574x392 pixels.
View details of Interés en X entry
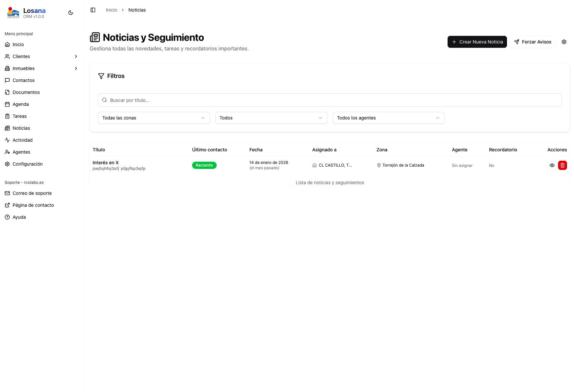tap(552, 165)
